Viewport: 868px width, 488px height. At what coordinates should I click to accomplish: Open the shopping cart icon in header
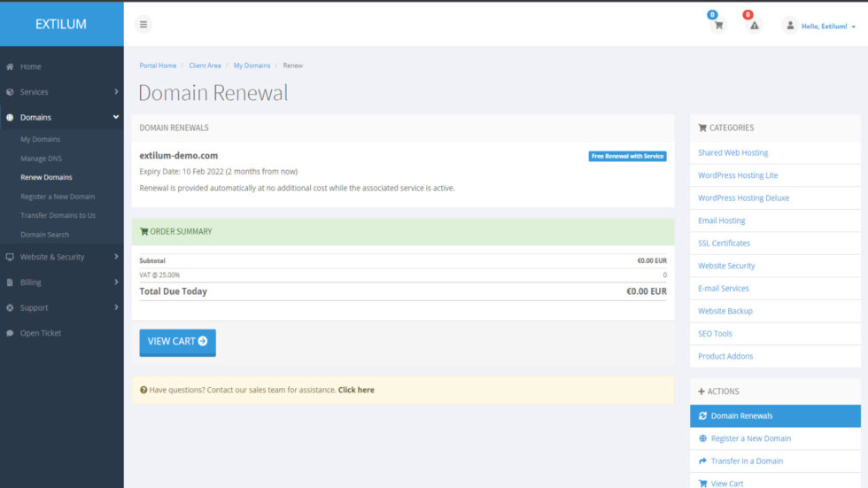point(718,26)
